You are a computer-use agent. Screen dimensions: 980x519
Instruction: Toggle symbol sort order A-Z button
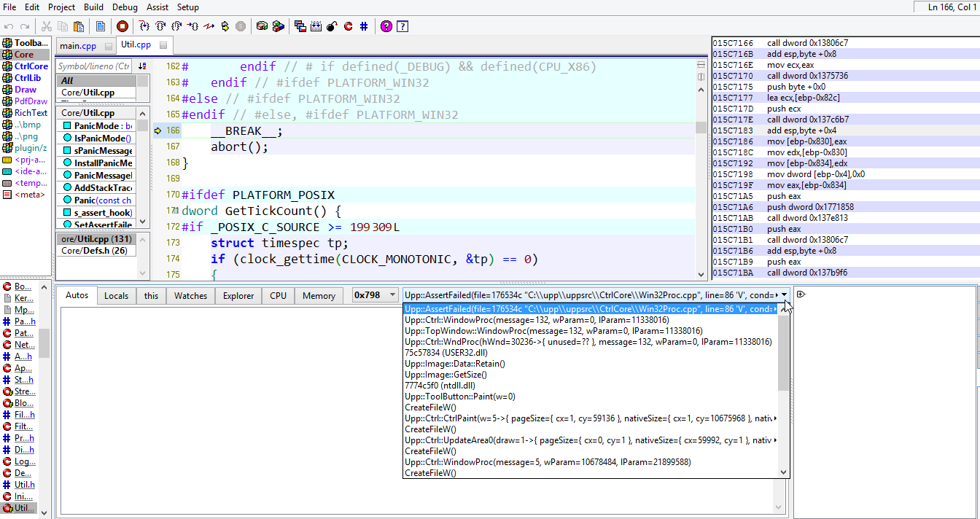coord(142,66)
